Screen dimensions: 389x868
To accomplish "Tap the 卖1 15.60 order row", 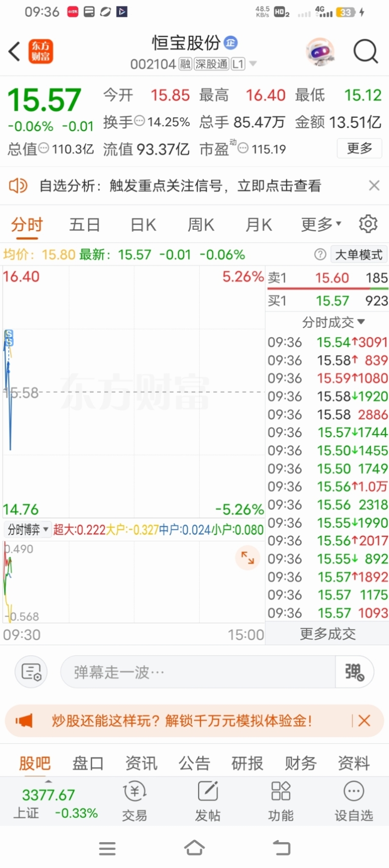I will pos(328,278).
